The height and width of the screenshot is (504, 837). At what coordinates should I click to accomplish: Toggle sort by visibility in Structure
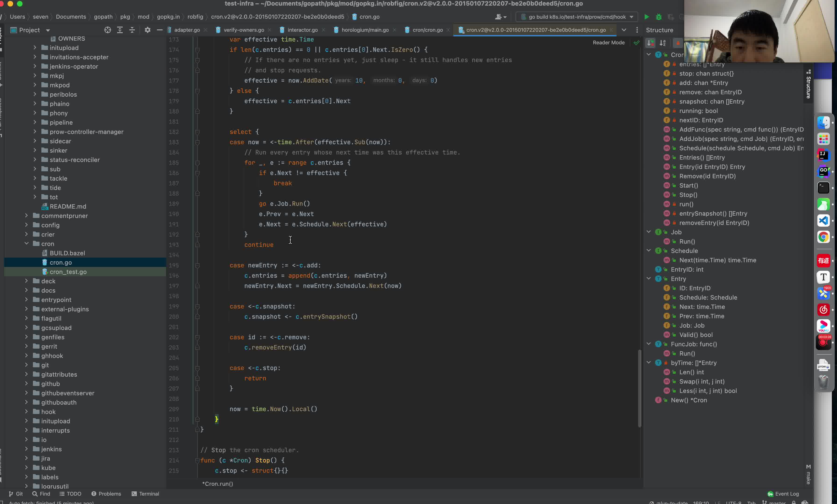point(650,43)
